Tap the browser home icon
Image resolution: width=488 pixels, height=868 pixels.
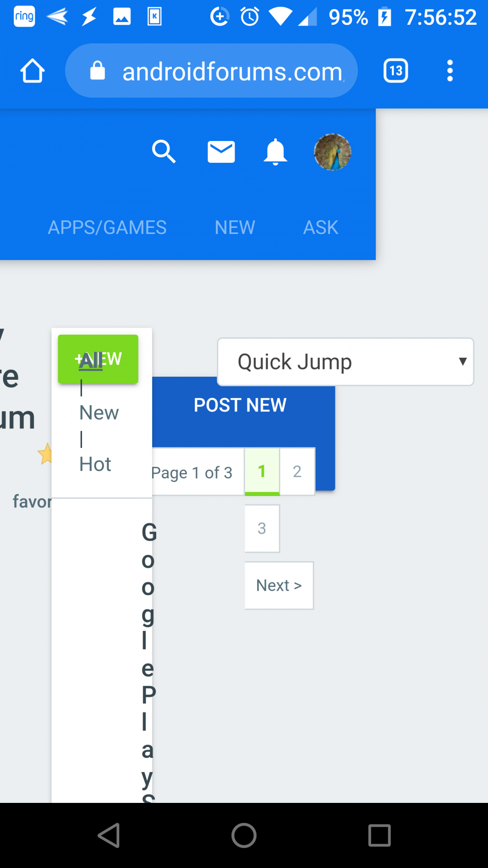pyautogui.click(x=33, y=71)
